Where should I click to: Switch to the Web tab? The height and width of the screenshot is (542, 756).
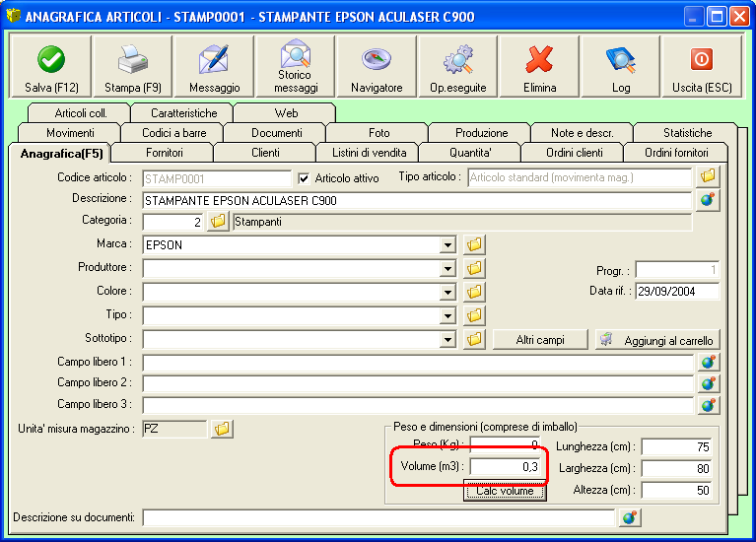pyautogui.click(x=286, y=113)
